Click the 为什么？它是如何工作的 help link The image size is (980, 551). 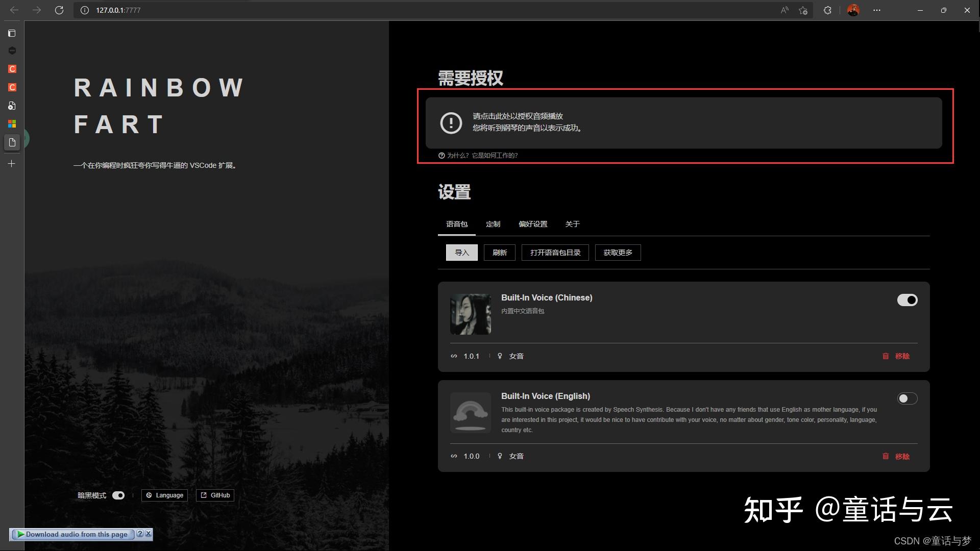point(482,156)
